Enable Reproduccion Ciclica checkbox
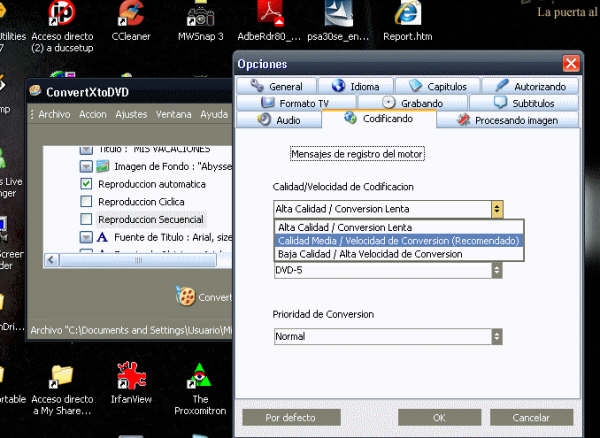The height and width of the screenshot is (438, 600). (x=86, y=202)
